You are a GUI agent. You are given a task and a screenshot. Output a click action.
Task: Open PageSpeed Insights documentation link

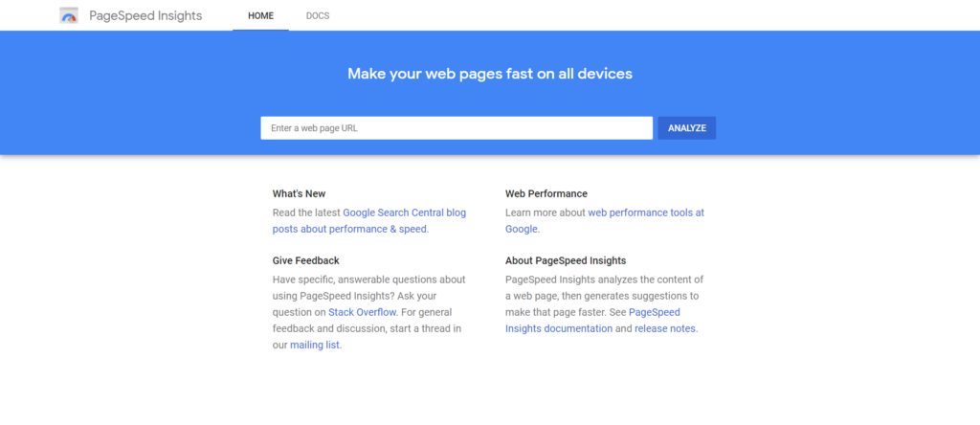click(559, 328)
